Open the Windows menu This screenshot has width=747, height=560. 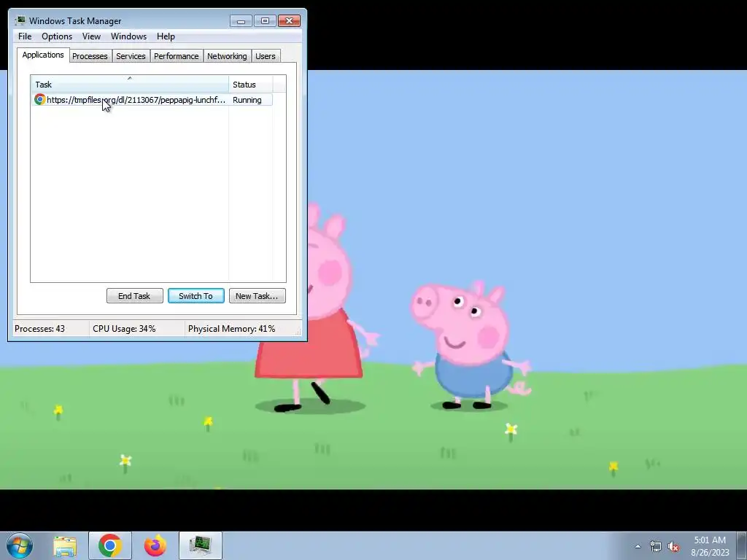128,36
